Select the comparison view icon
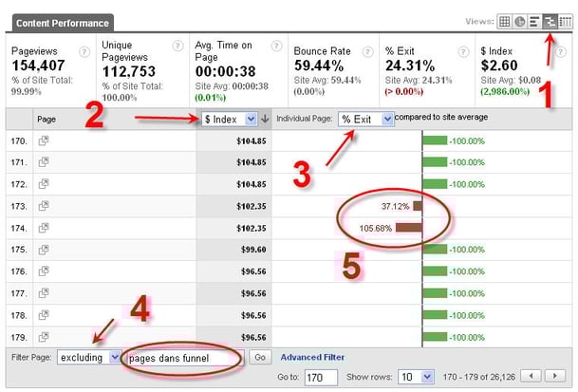 (x=549, y=22)
